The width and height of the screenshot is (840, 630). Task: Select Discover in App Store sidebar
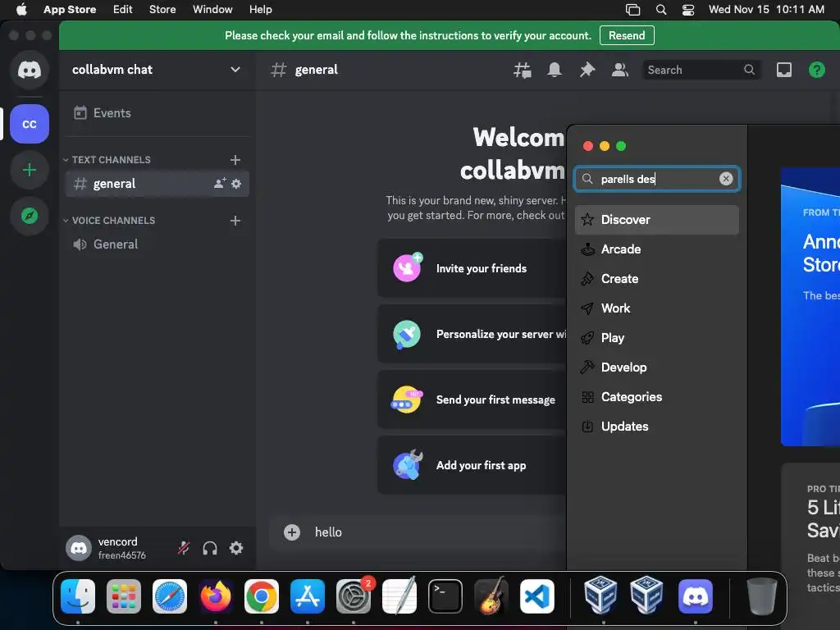(x=657, y=220)
